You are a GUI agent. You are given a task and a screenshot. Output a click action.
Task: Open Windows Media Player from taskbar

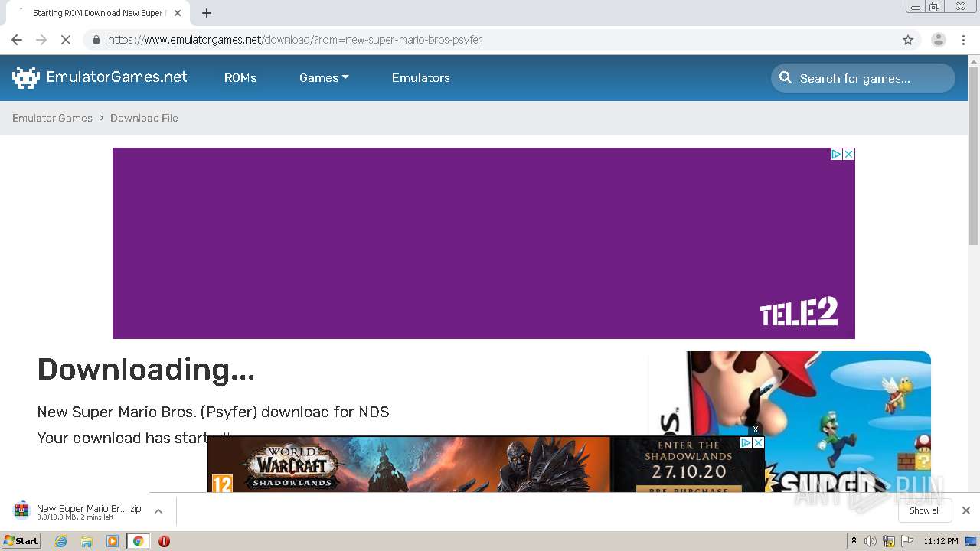pos(113,541)
